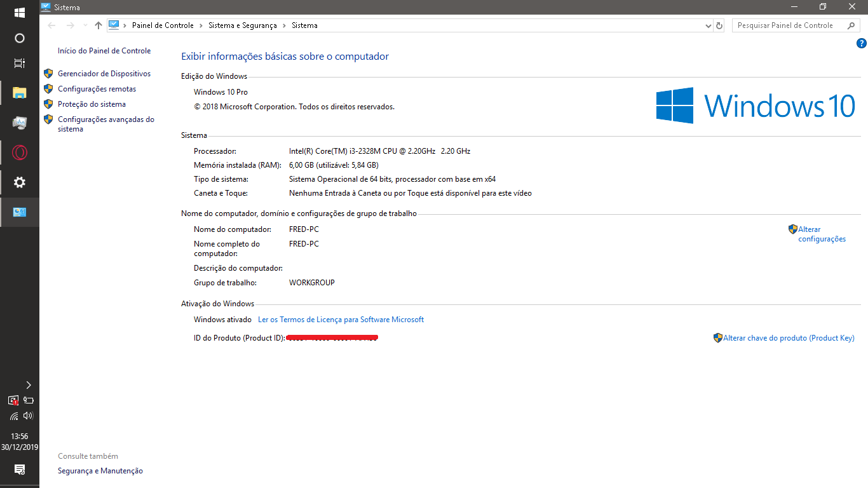Check the battery power tray icon

coord(28,400)
